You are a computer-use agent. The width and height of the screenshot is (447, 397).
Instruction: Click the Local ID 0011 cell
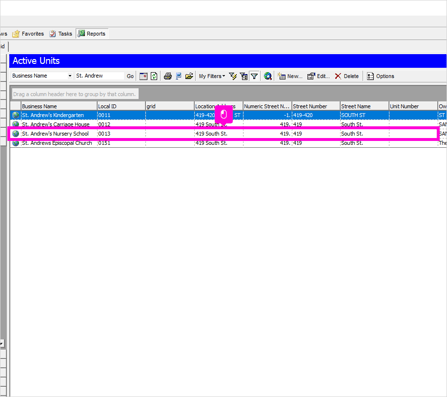coord(121,115)
